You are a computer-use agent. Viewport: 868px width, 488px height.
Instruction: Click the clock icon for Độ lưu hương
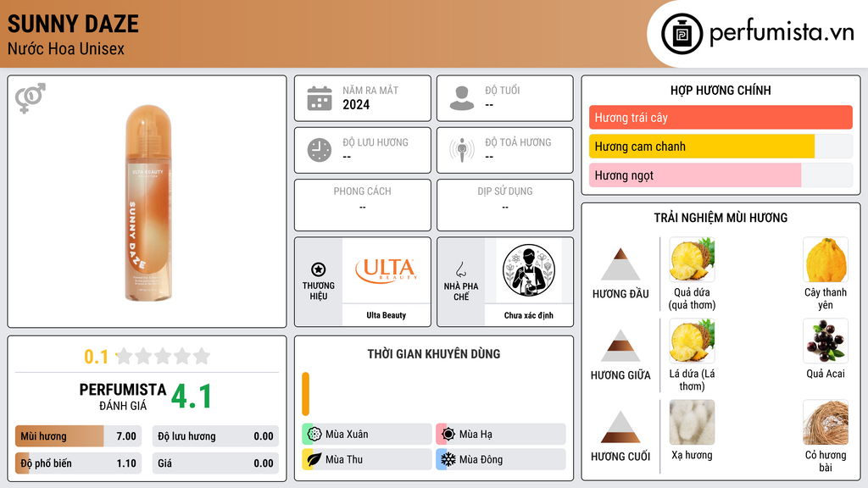pyautogui.click(x=320, y=150)
